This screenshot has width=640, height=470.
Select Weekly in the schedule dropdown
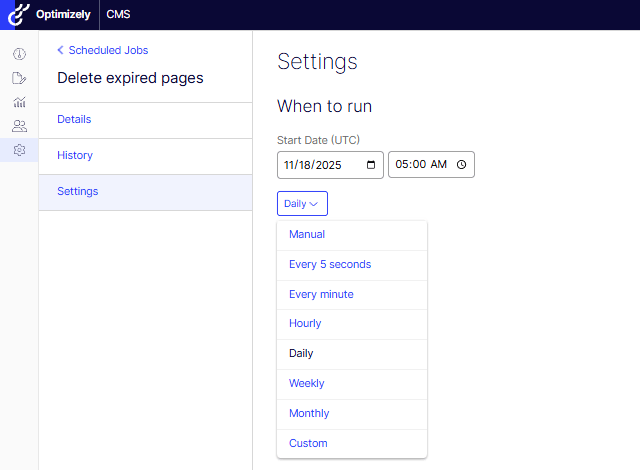tap(307, 384)
